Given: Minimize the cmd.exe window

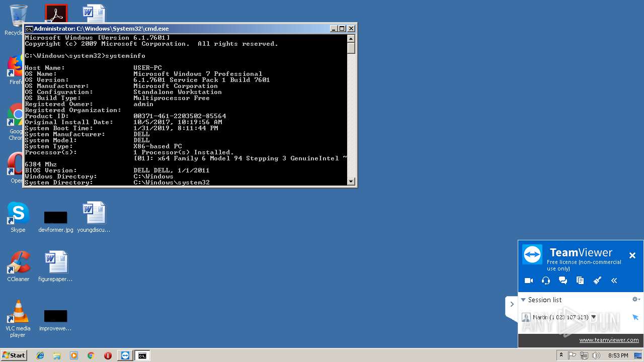Looking at the screenshot, I should (x=333, y=29).
